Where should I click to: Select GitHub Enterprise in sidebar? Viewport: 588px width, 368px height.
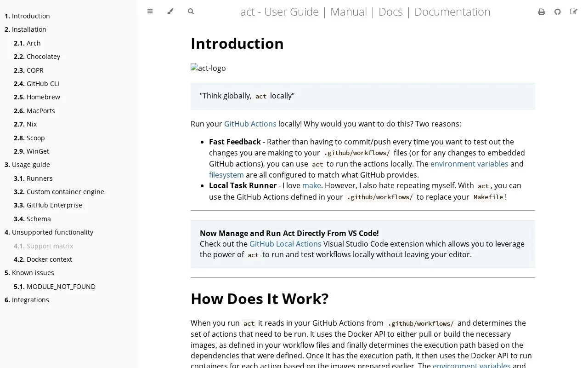pyautogui.click(x=48, y=205)
